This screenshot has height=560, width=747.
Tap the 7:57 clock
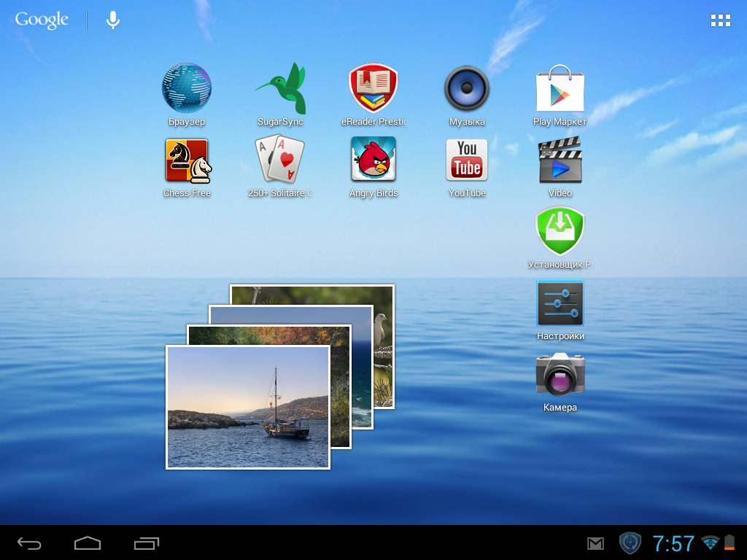[673, 543]
